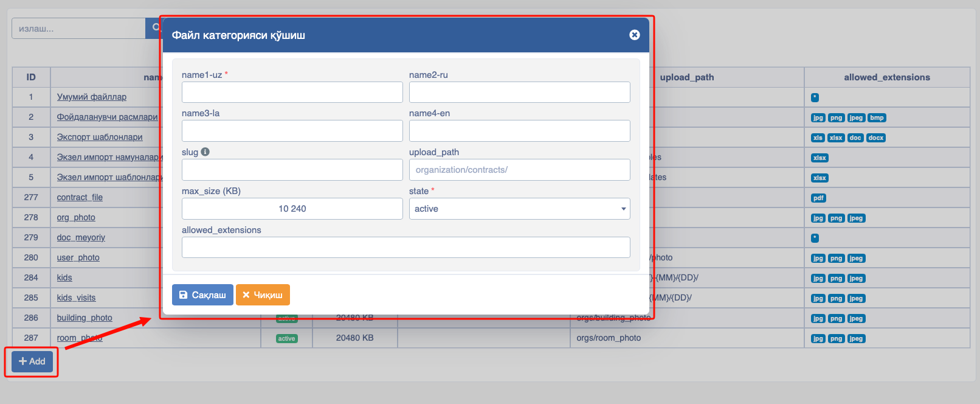
Task: Click the излаш search box
Action: click(78, 29)
